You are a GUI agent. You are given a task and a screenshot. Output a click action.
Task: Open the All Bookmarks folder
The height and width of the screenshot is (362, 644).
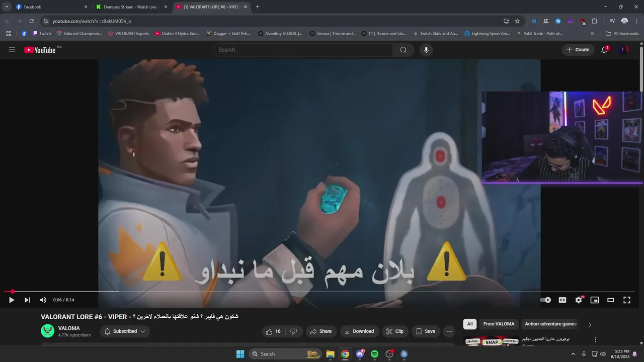tap(622, 34)
